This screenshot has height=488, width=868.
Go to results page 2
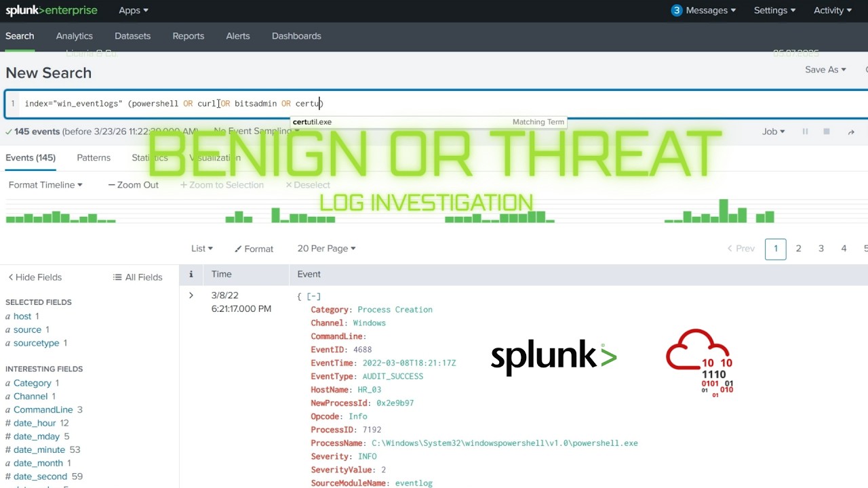tap(798, 249)
